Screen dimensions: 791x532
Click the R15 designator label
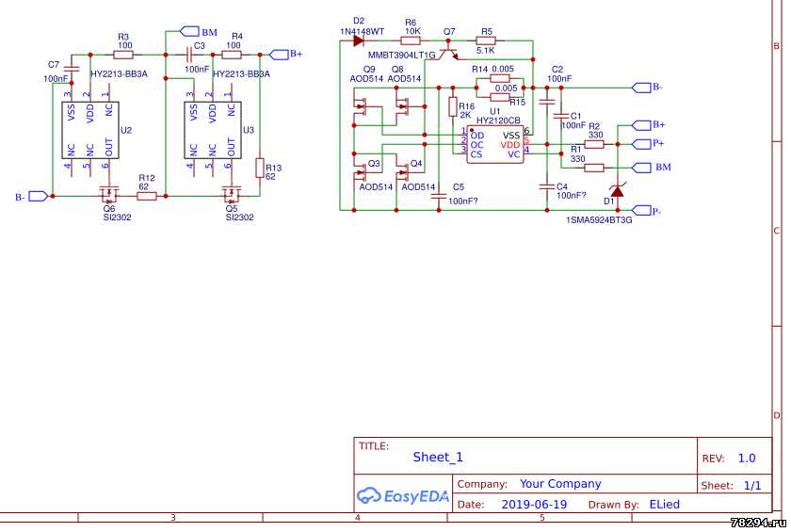[518, 103]
